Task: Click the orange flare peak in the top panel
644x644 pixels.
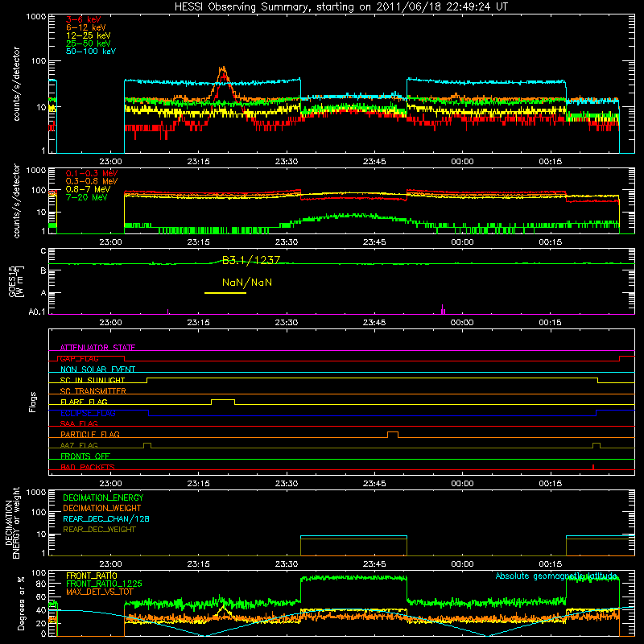Action: click(223, 68)
